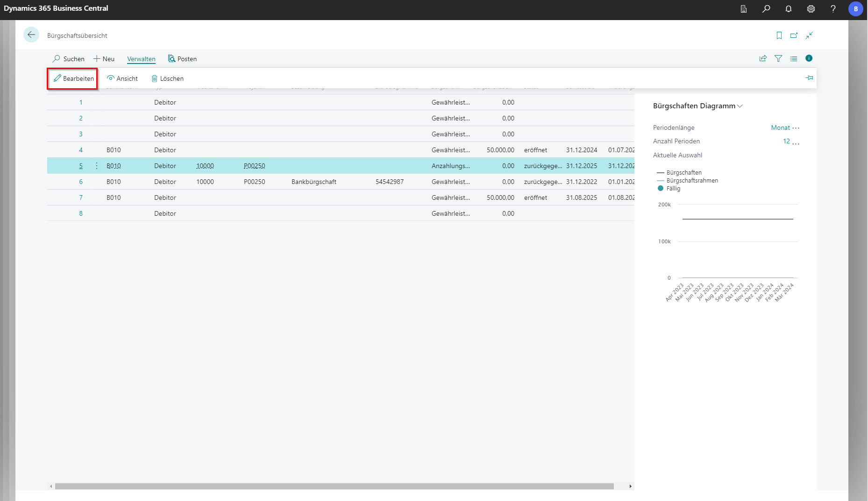The image size is (868, 501).
Task: Expand the Bürgschaften Diagramm dropdown chevron
Action: tap(740, 106)
